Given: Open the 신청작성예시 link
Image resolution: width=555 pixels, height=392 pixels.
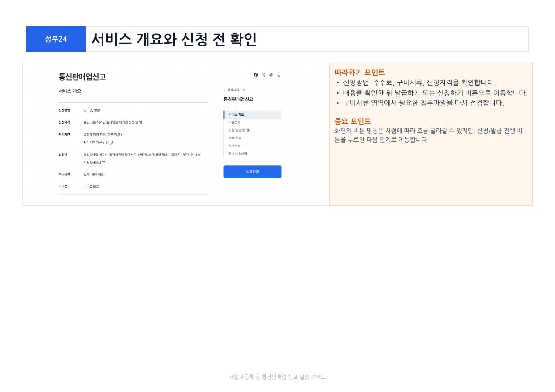Looking at the screenshot, I should coord(92,163).
